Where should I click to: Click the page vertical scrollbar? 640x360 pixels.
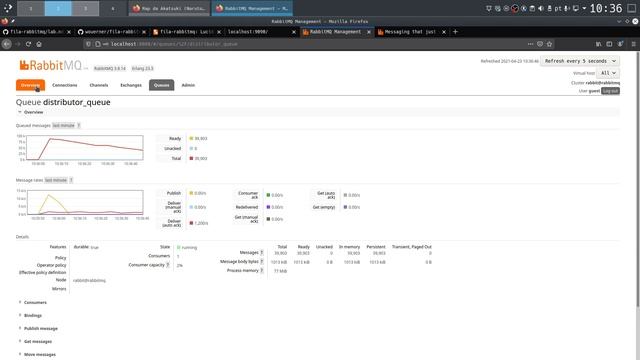coord(638,180)
